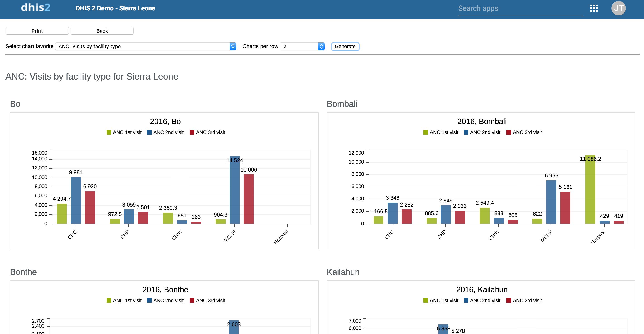This screenshot has width=644, height=334.
Task: Click blue ANC 2nd visit swatch in Bonthe legend
Action: pyautogui.click(x=149, y=300)
